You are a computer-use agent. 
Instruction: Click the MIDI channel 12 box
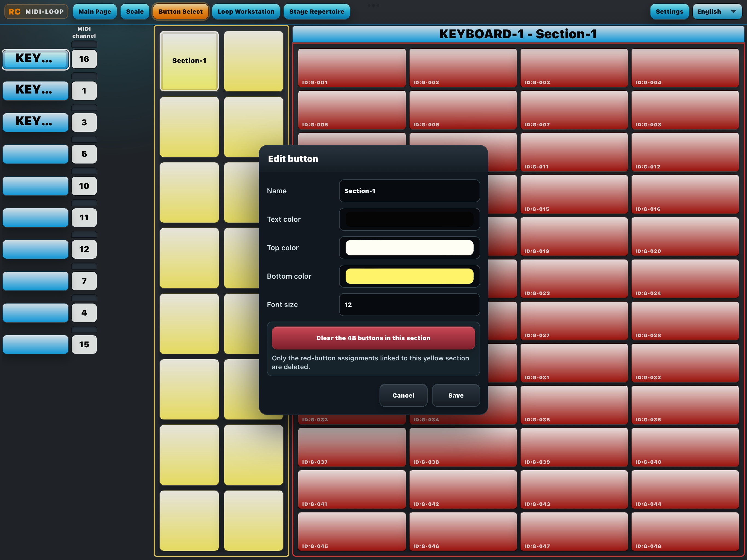point(84,249)
